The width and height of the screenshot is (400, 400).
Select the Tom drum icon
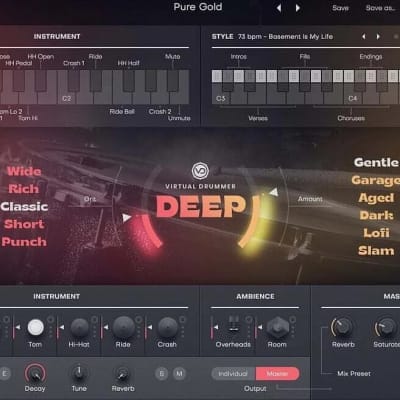pos(35,327)
